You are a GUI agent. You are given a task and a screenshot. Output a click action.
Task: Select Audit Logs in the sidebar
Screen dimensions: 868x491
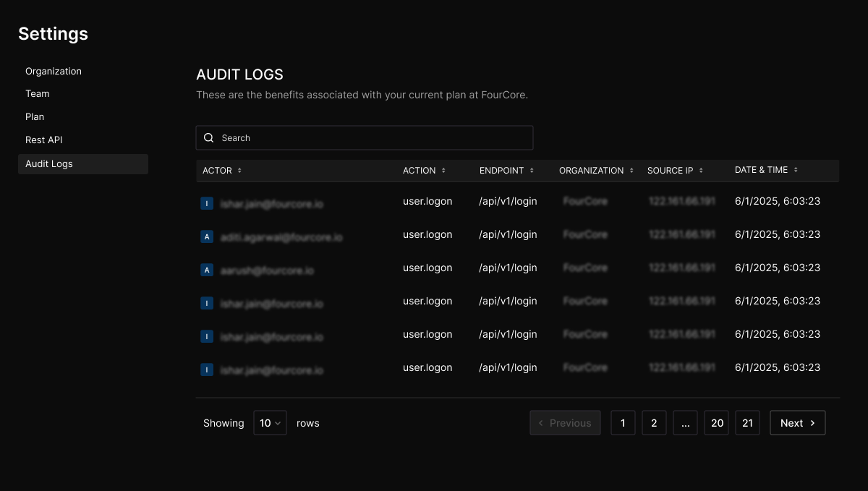click(83, 164)
